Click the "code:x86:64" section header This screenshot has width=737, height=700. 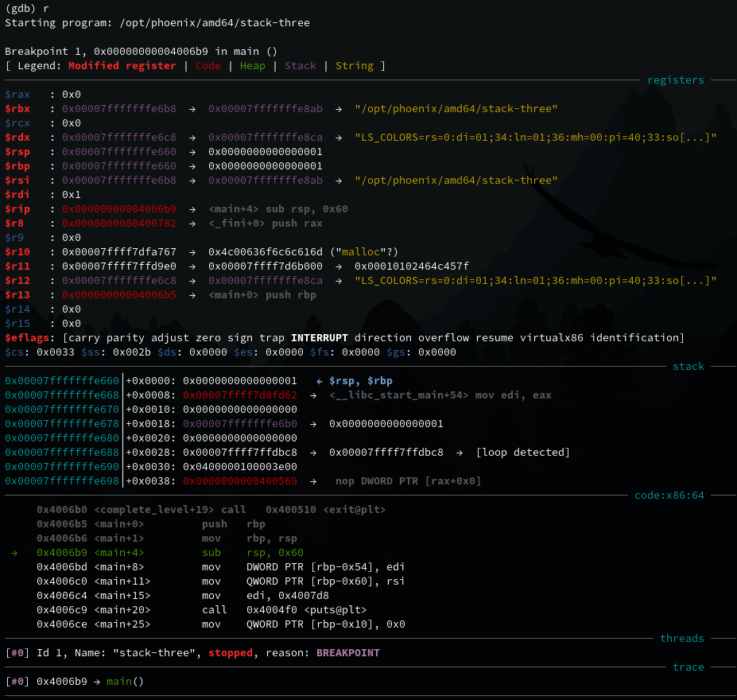coord(669,496)
